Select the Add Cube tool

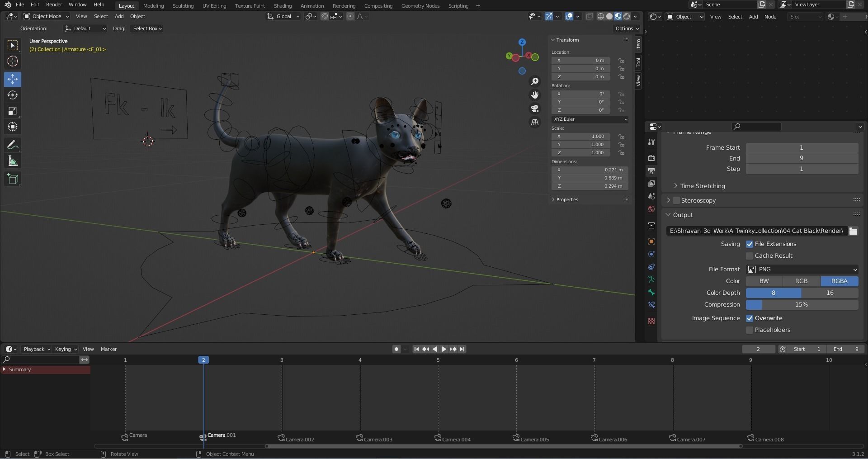13,179
